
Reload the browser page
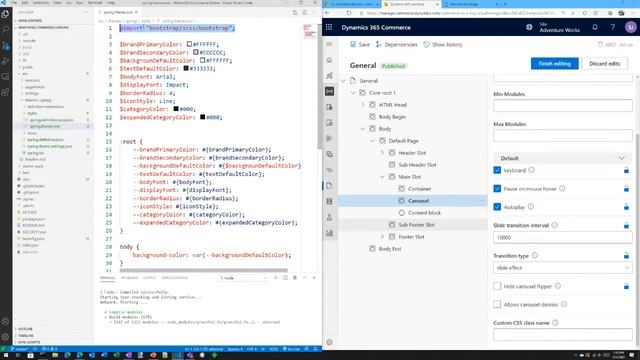349,13
